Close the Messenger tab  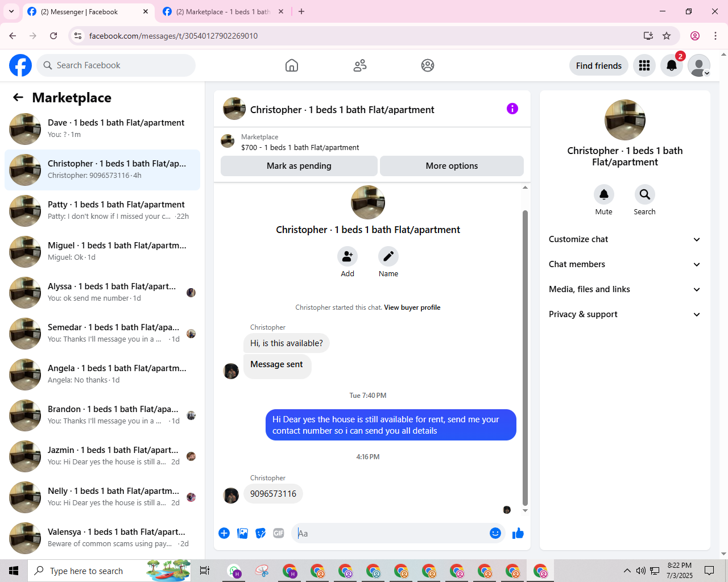(146, 11)
